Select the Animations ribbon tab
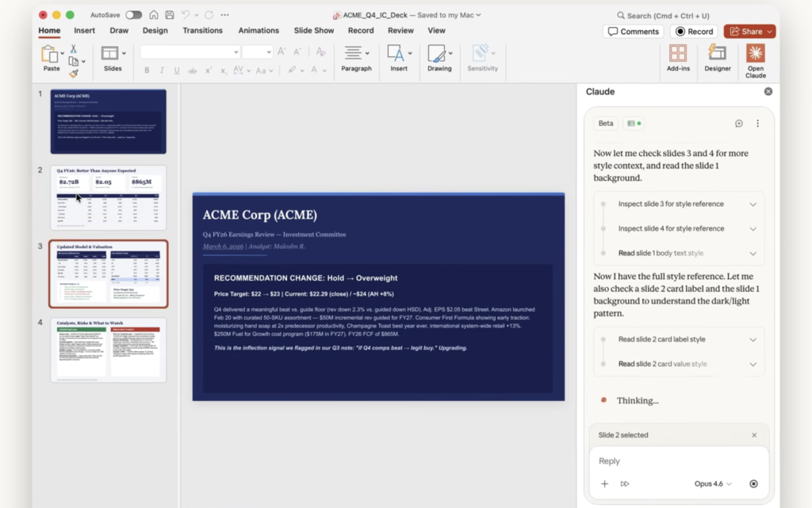Viewport: 812px width, 508px height. click(x=259, y=31)
